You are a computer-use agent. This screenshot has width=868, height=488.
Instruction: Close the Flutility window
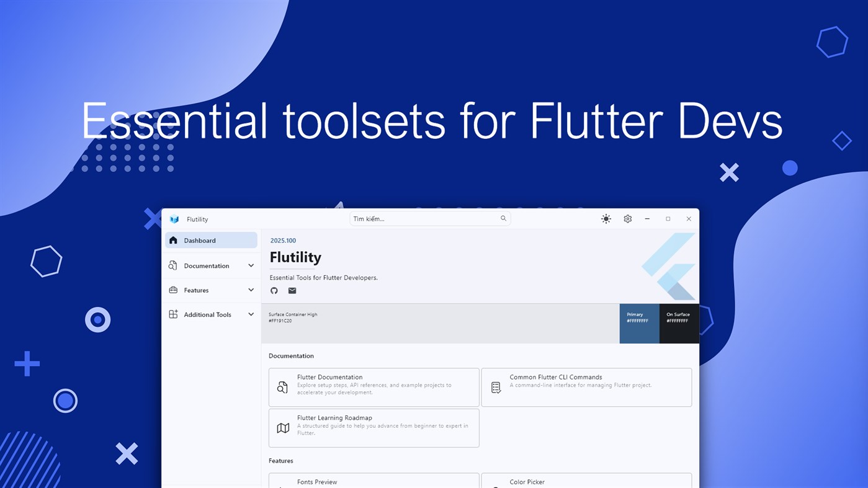point(689,219)
